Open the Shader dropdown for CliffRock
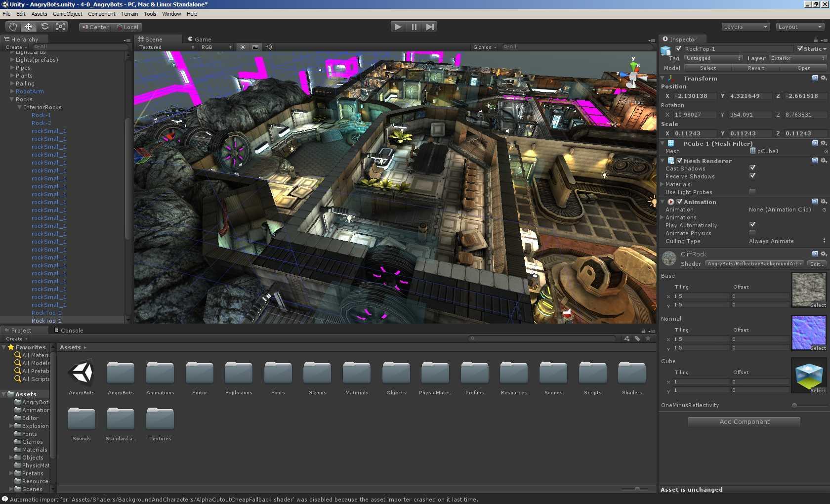This screenshot has height=504, width=830. [x=754, y=264]
